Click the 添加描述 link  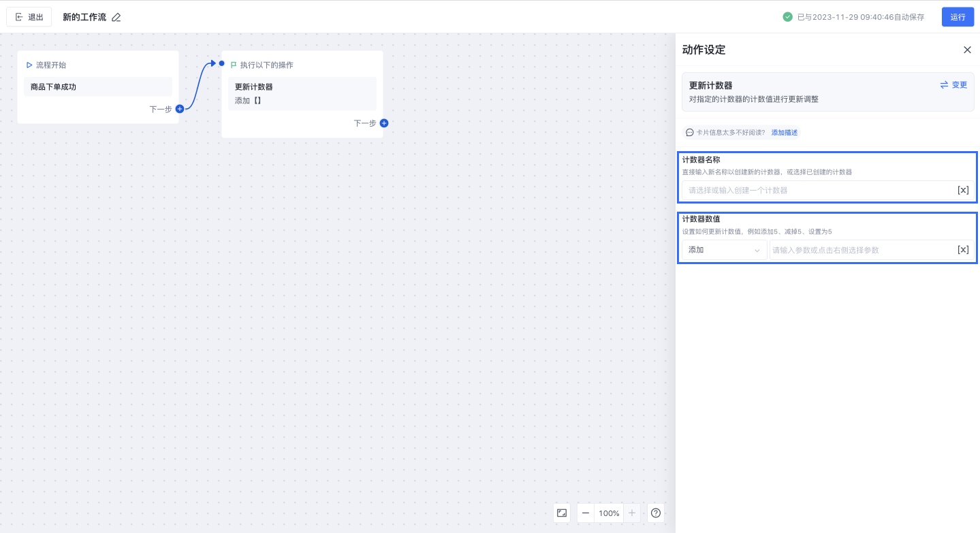point(785,133)
